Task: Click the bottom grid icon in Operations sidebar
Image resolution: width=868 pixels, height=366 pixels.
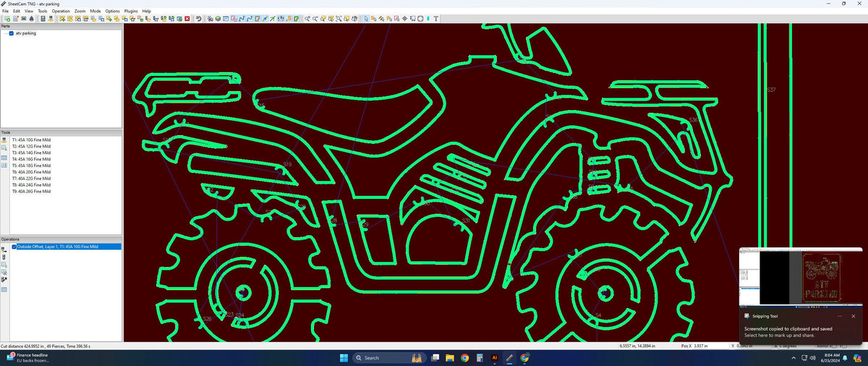Action: click(4, 289)
